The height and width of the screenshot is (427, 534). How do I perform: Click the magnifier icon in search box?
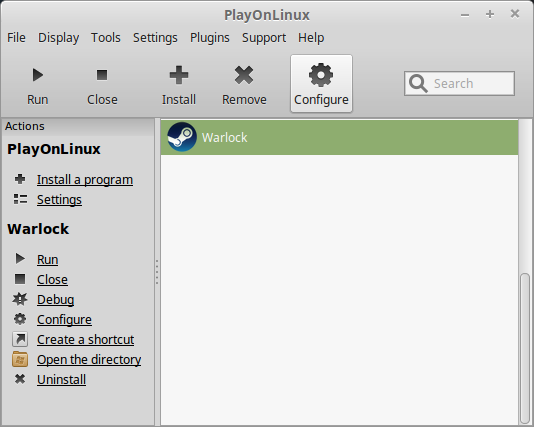tap(418, 83)
